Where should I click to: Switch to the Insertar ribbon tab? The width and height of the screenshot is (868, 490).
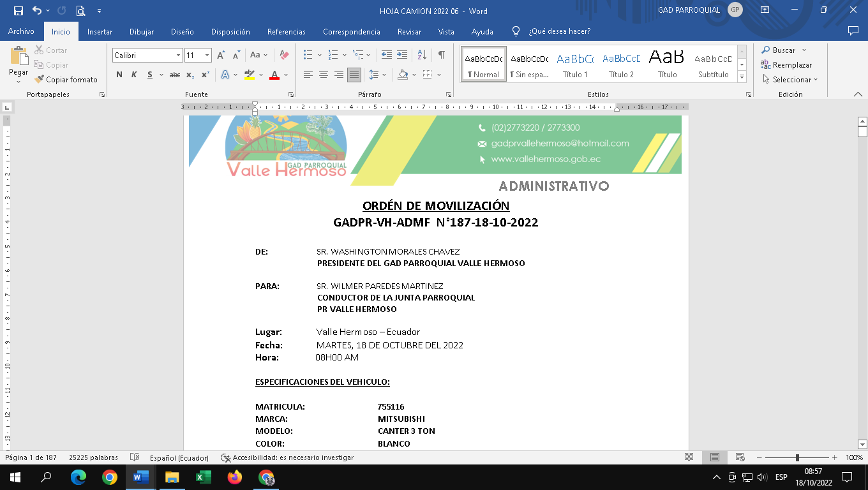point(100,32)
